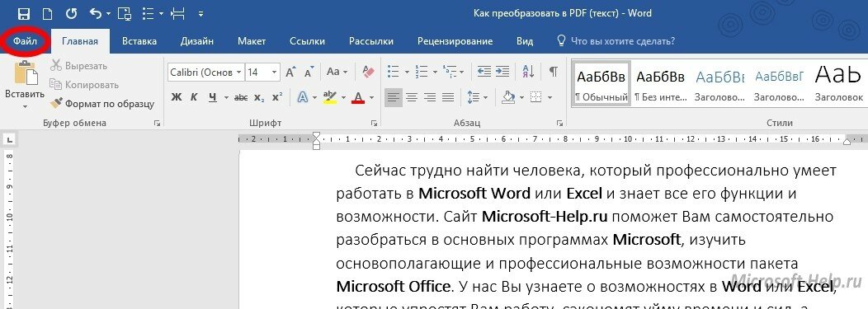Select the Без интервала style

[660, 83]
